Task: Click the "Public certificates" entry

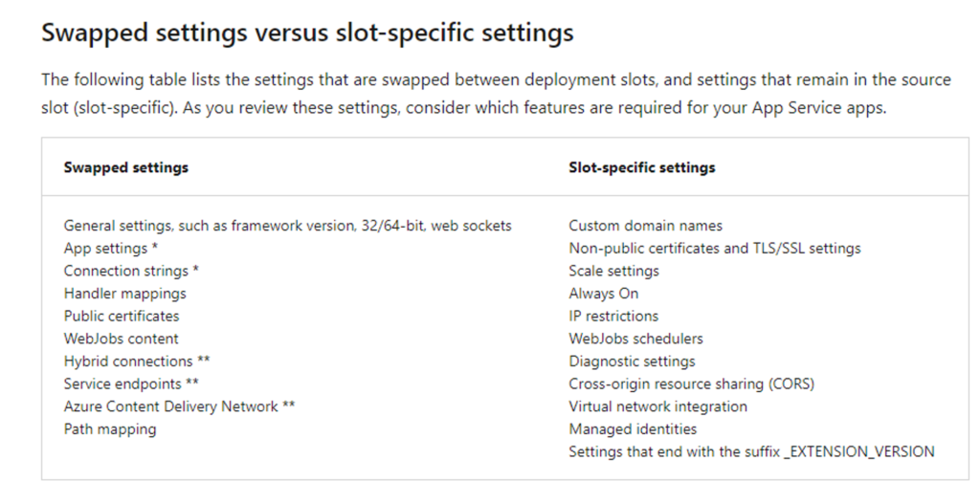Action: (x=122, y=316)
